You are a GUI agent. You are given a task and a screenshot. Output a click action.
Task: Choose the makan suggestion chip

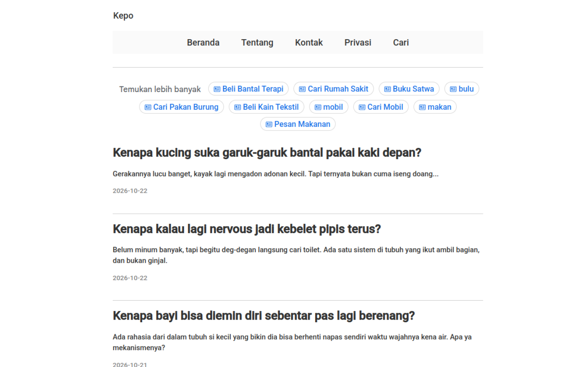(435, 107)
